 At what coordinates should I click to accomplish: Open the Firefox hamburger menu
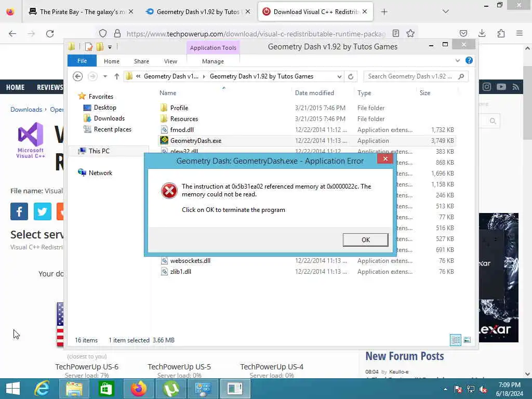point(520,33)
